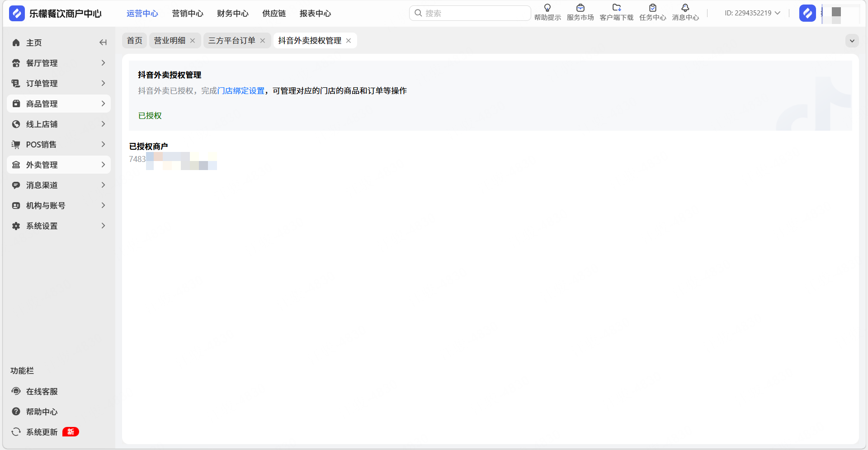Switch to the 三方平台订单 tab
Image resolution: width=868 pixels, height=450 pixels.
[231, 41]
